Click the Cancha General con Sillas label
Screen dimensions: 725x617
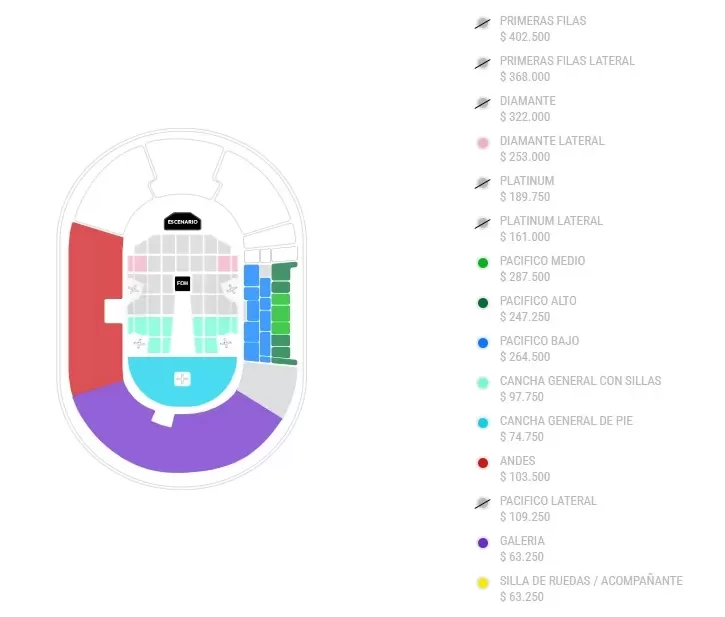click(580, 381)
